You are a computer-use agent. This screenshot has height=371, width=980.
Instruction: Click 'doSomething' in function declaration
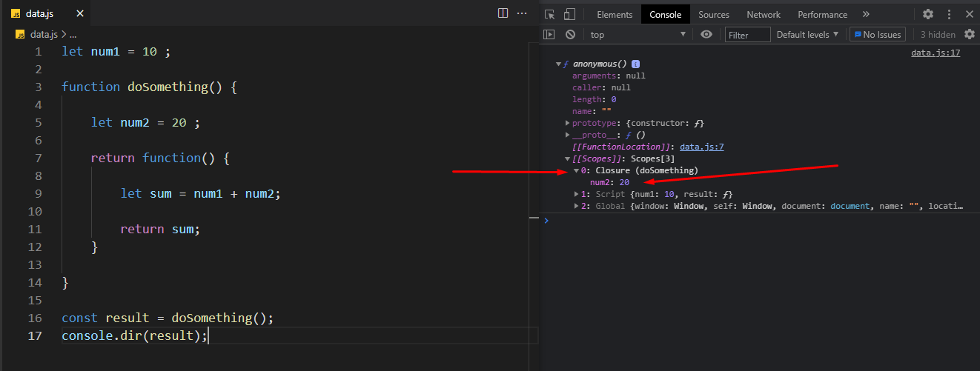(168, 87)
